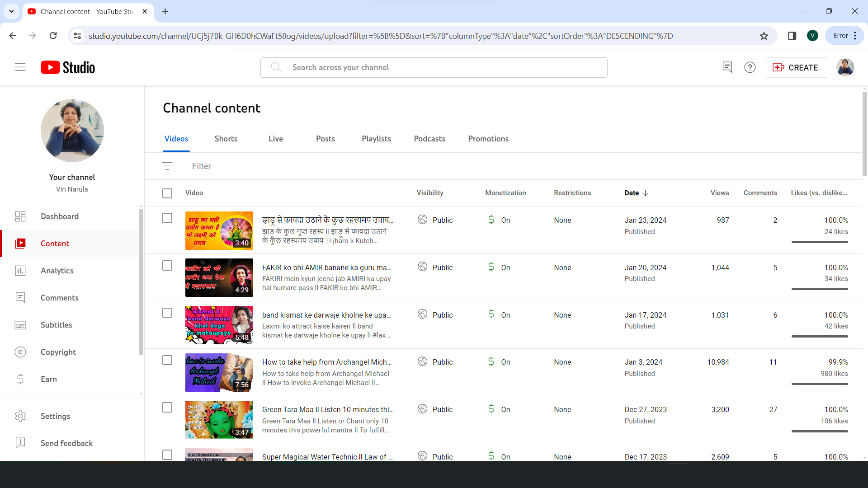Toggle Date column sort order
This screenshot has height=488, width=868.
pyautogui.click(x=636, y=193)
